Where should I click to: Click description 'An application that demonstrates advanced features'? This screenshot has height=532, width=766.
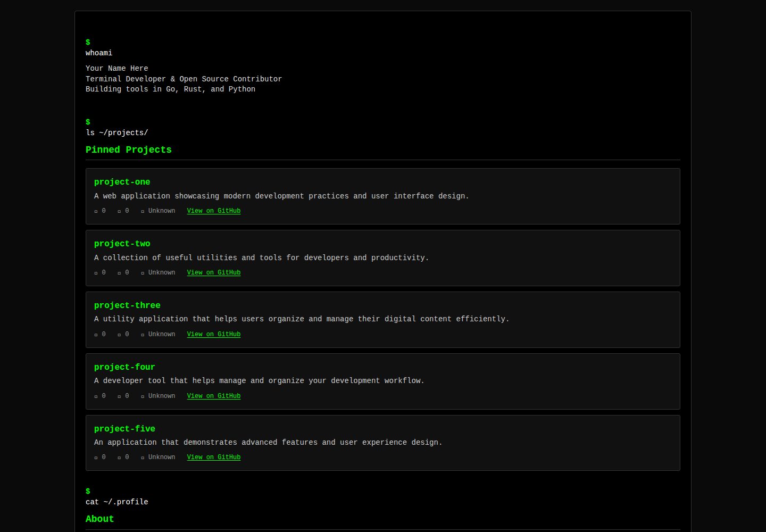coord(268,443)
